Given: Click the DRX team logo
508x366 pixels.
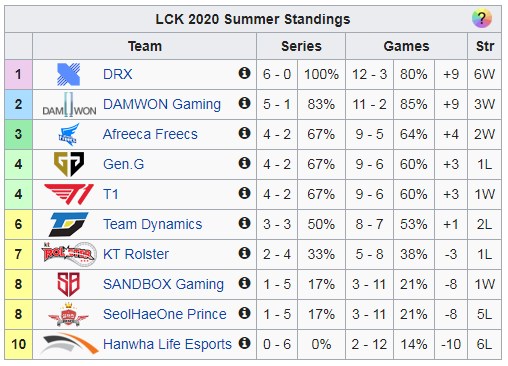Looking at the screenshot, I should click(69, 74).
